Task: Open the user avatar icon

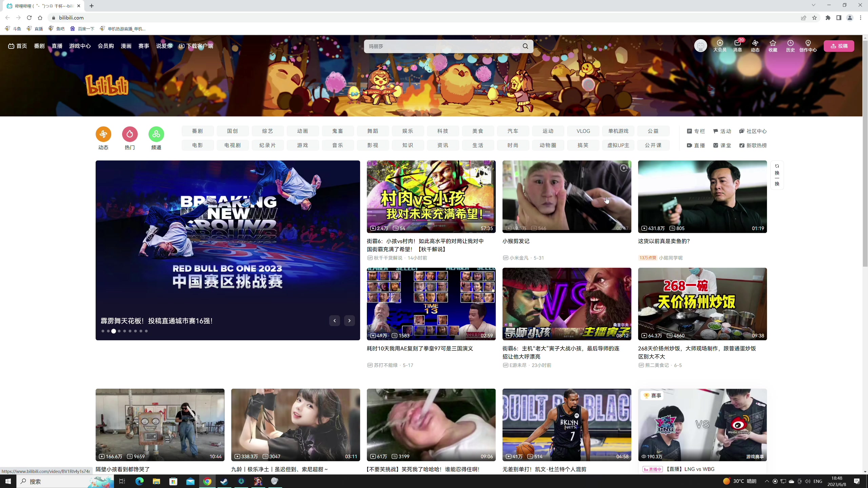Action: point(701,45)
